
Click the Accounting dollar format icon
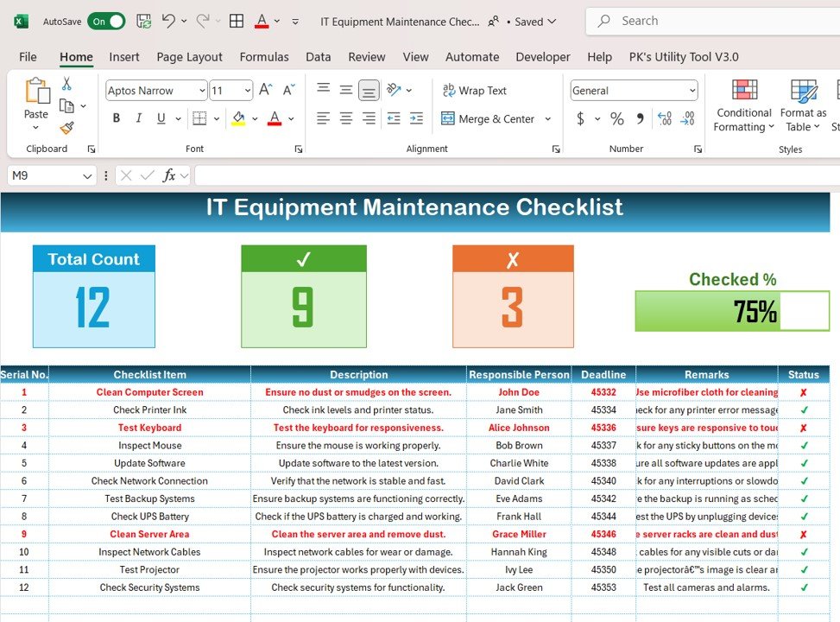pos(580,118)
